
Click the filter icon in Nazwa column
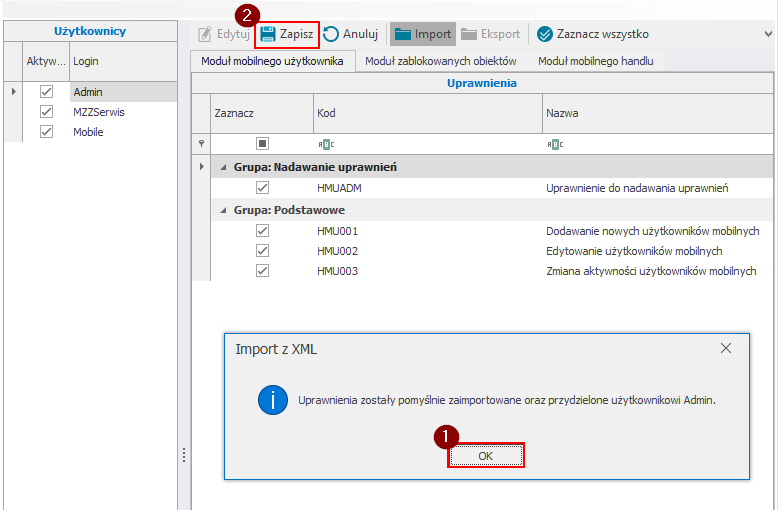(554, 144)
